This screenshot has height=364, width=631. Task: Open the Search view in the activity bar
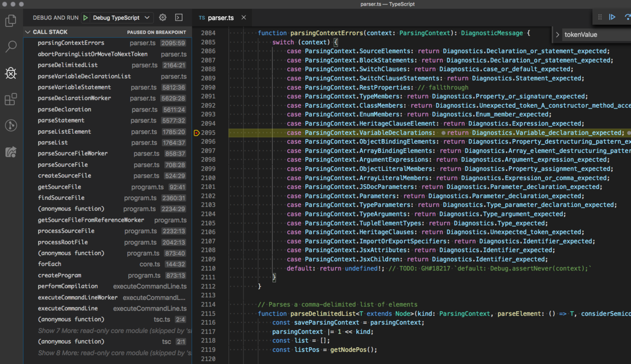[11, 47]
